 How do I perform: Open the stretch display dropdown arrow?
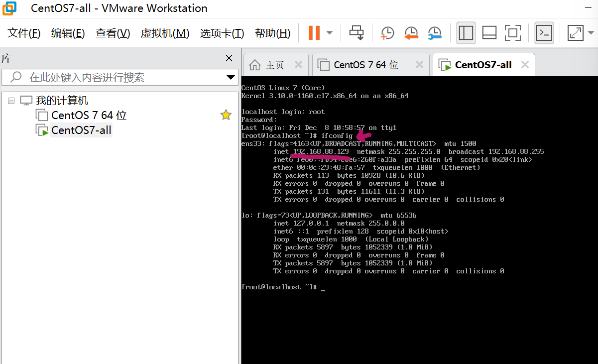click(x=591, y=33)
